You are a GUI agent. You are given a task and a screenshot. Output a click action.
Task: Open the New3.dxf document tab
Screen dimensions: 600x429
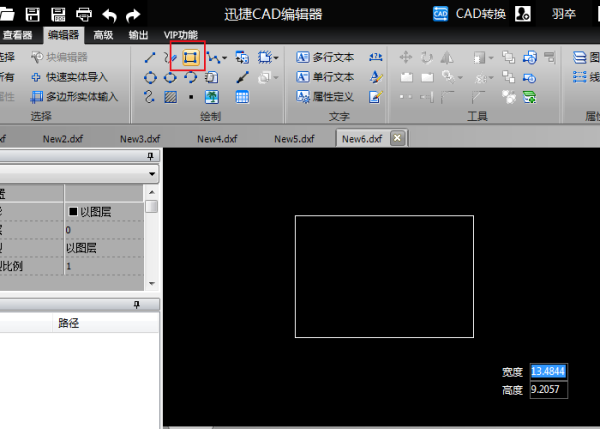coord(140,139)
